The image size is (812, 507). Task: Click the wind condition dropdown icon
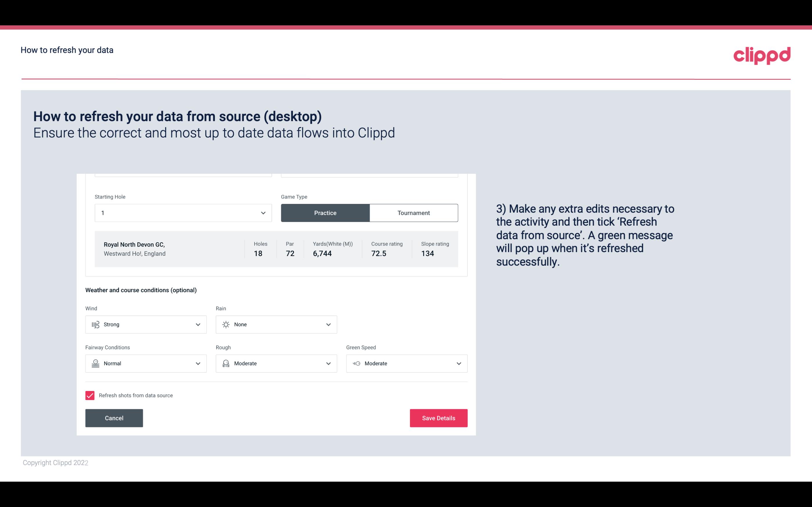(198, 324)
